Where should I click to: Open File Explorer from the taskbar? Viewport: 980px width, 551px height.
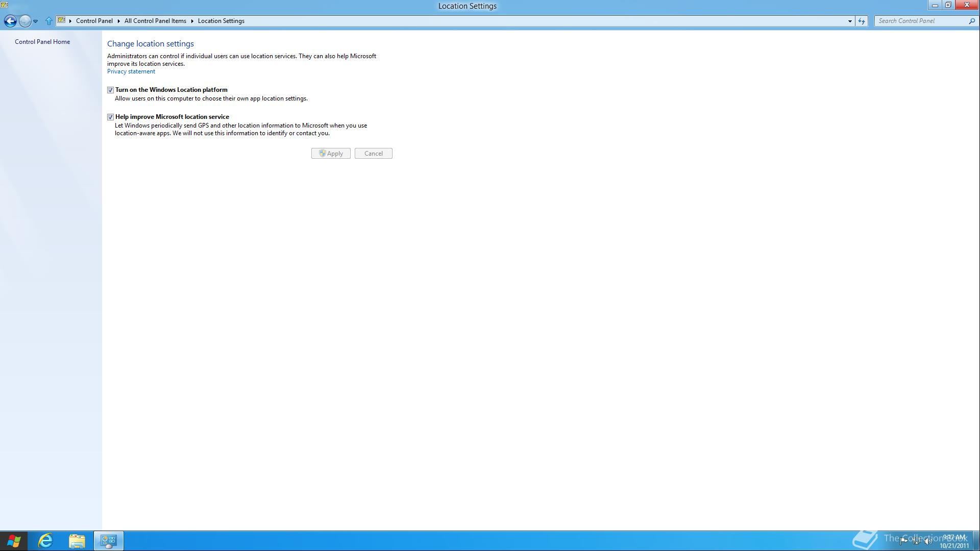tap(77, 541)
